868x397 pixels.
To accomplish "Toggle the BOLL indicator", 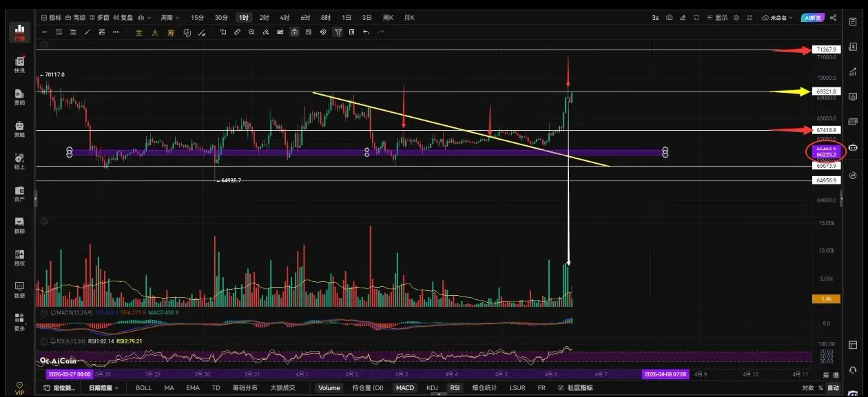I will point(143,388).
